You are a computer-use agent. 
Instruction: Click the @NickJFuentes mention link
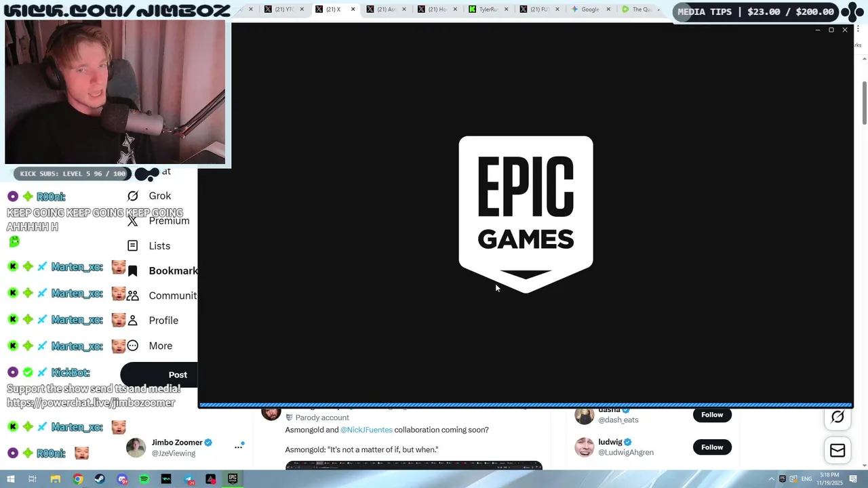coord(366,430)
